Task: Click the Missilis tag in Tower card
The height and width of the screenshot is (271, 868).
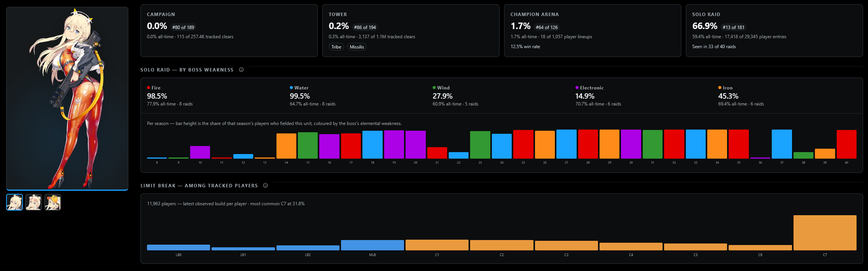Action: pyautogui.click(x=357, y=47)
